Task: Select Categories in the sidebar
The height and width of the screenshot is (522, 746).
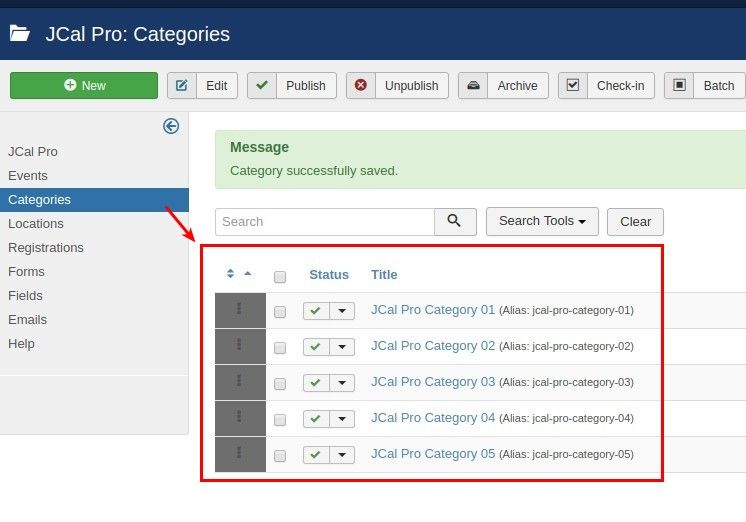Action: pyautogui.click(x=94, y=200)
